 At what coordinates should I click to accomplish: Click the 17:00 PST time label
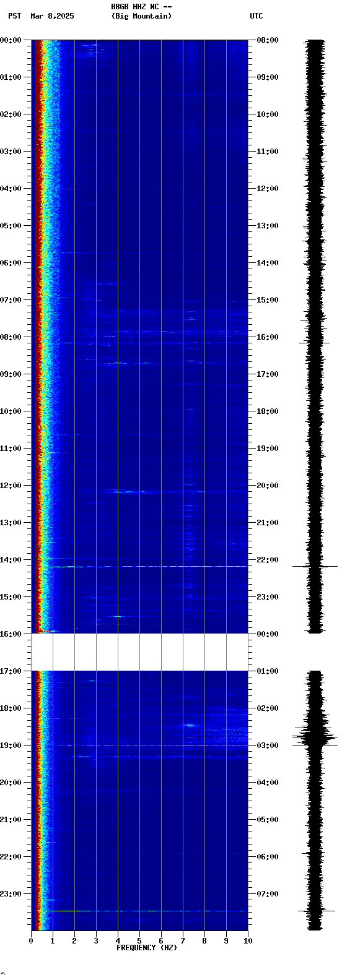click(11, 671)
